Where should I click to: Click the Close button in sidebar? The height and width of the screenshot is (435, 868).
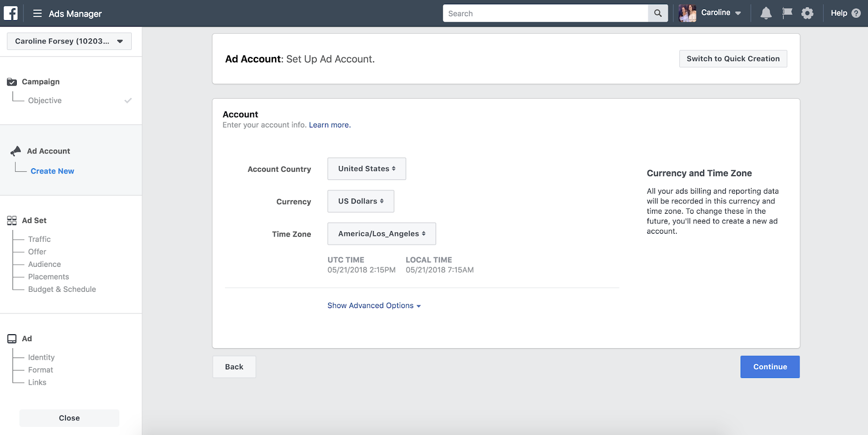click(x=69, y=418)
